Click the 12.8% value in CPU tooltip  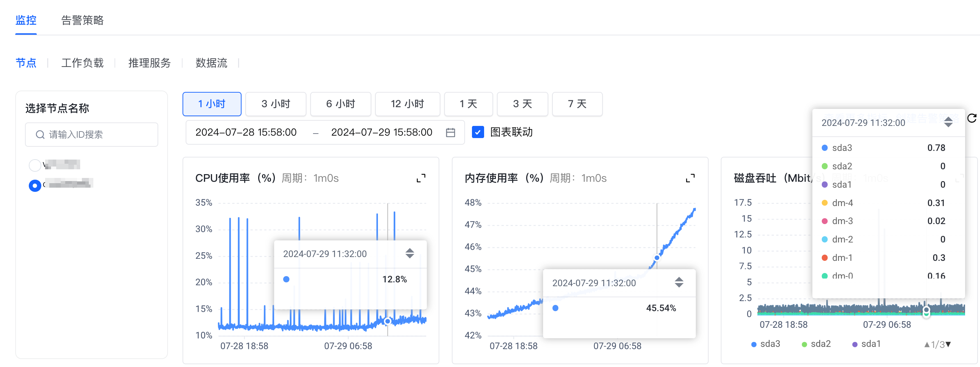[x=395, y=280]
